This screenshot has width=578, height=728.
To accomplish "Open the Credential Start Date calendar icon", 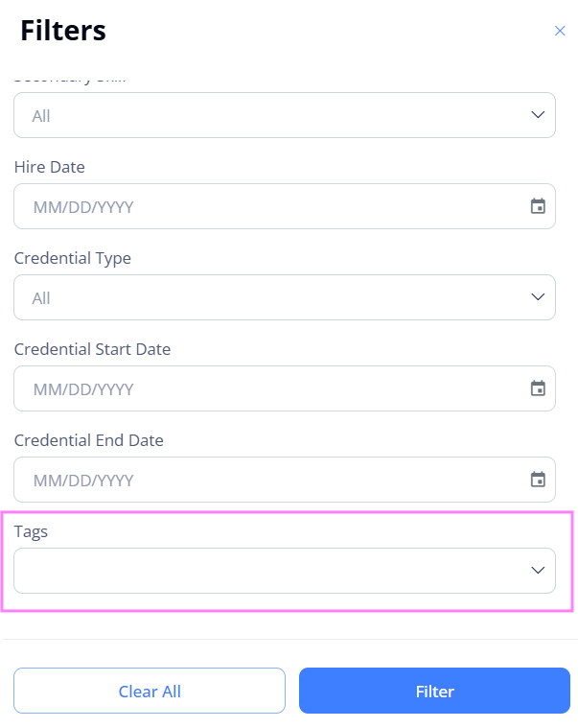I will pos(538,388).
